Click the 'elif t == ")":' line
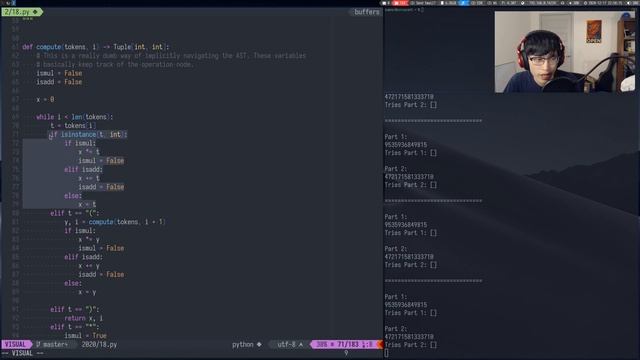The image size is (640, 360). pos(75,309)
